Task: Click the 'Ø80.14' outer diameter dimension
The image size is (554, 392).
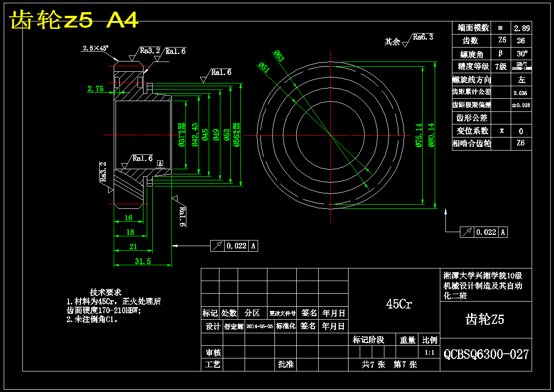Action: (x=431, y=135)
